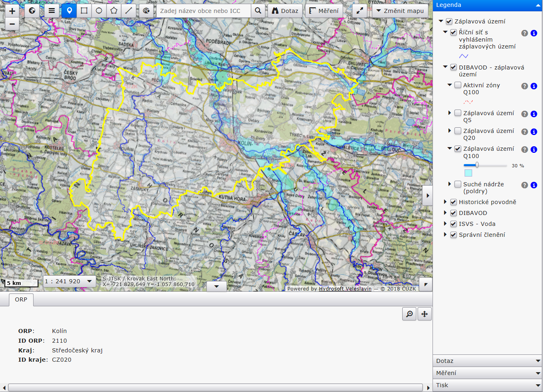Screen dimensions: 543x392
Task: Open info for Říční síť layer
Action: (534, 33)
